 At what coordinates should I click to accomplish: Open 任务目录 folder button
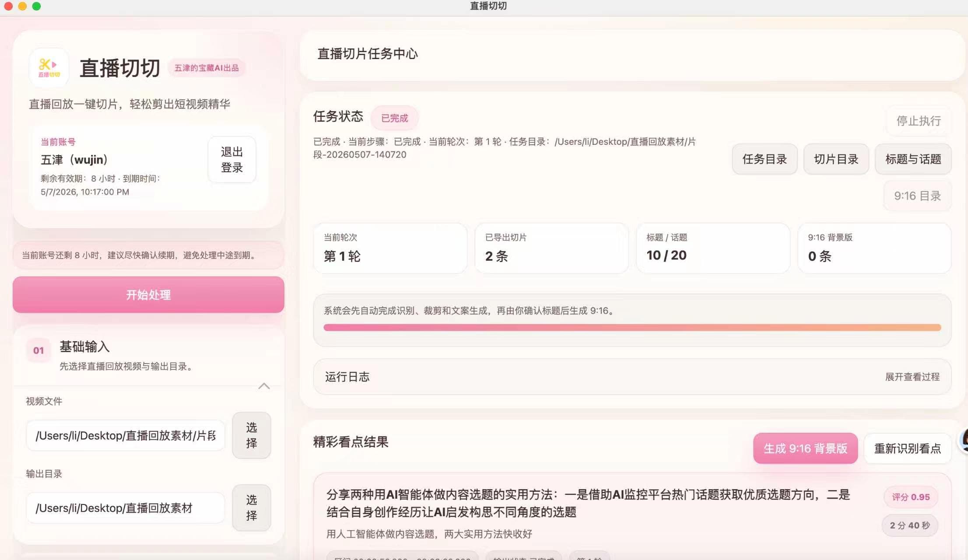click(x=765, y=159)
